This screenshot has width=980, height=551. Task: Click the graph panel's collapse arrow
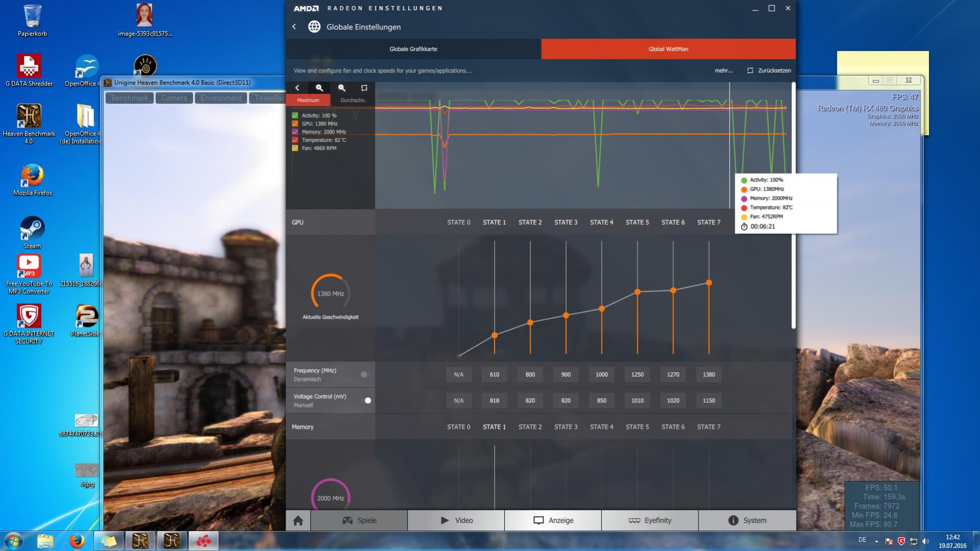pyautogui.click(x=297, y=88)
